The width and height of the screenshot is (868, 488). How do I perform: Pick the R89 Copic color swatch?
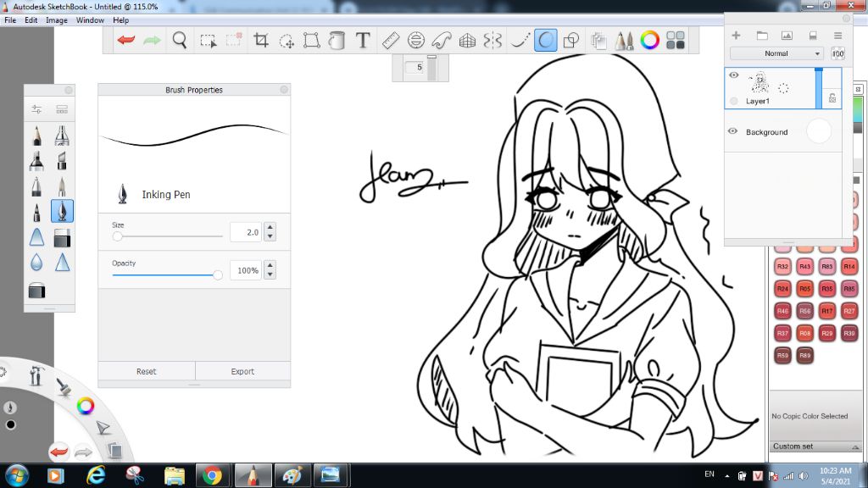coord(805,355)
